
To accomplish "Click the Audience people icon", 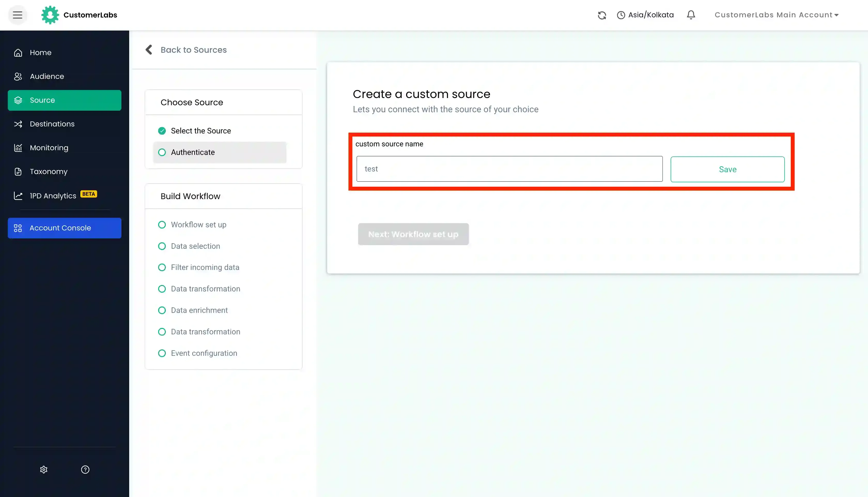I will click(18, 77).
